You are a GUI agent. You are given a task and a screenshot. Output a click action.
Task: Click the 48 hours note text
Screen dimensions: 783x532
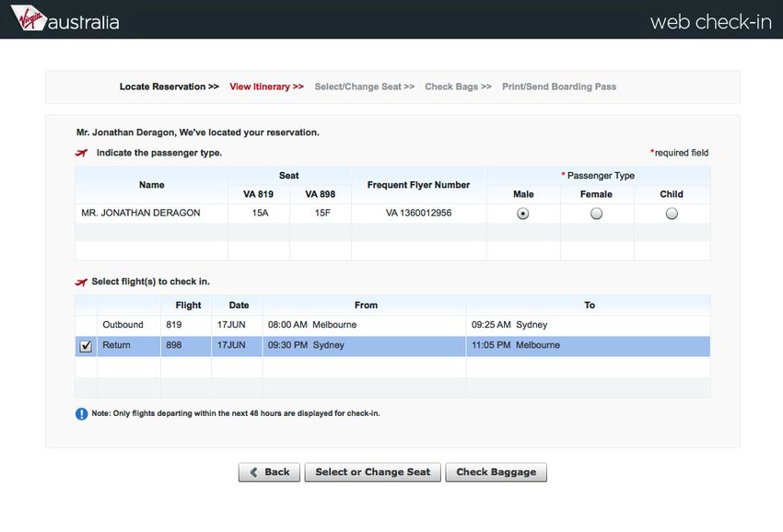[x=236, y=413]
